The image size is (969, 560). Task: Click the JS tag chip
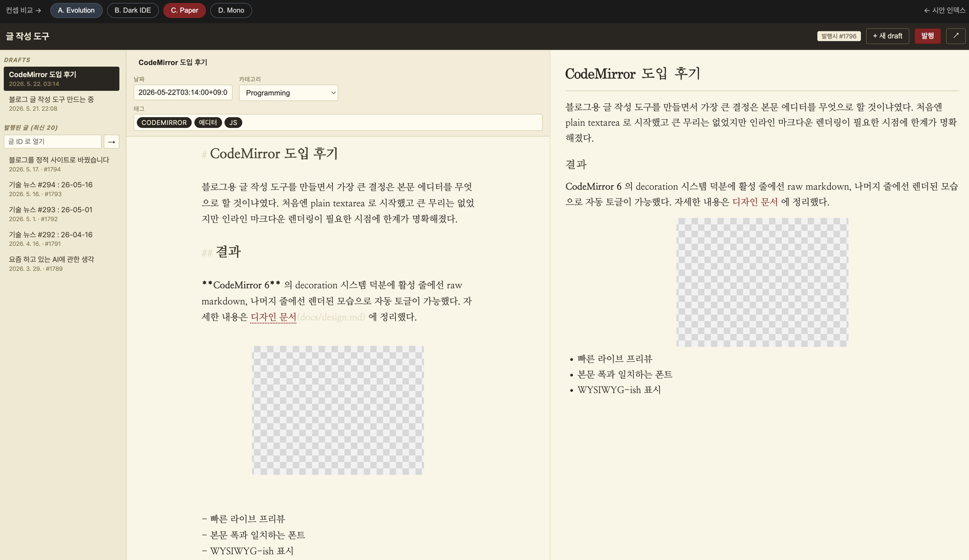click(233, 123)
